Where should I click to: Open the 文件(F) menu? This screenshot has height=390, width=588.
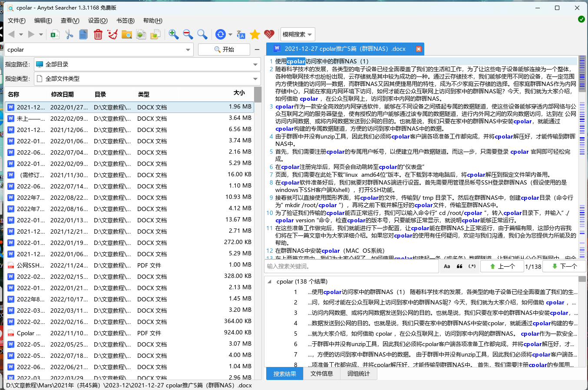point(17,20)
